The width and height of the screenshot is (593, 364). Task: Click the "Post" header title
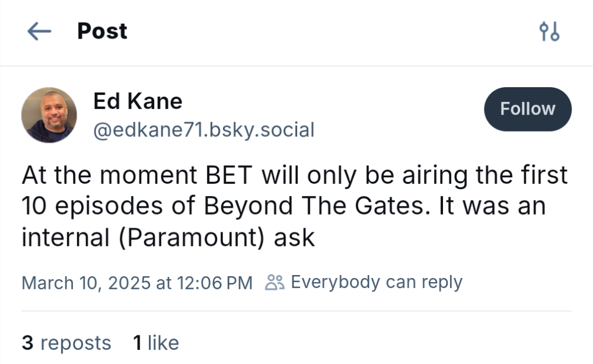pos(102,31)
